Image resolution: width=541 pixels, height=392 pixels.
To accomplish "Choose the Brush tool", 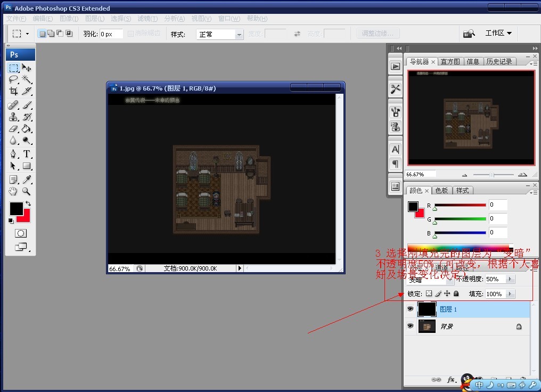I will [x=27, y=105].
